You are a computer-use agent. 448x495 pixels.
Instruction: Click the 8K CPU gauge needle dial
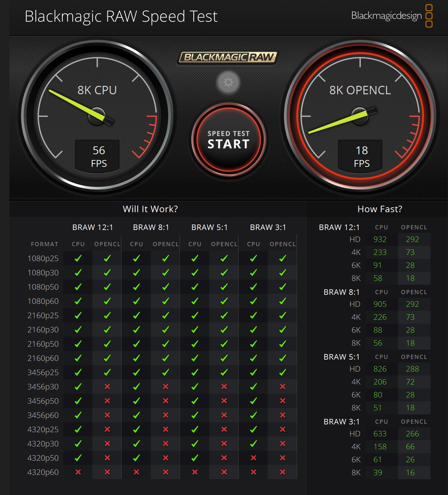pos(97,116)
